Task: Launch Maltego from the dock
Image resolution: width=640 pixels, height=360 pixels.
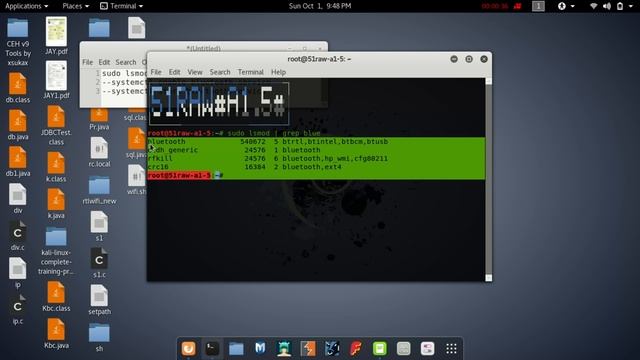Action: 260,349
